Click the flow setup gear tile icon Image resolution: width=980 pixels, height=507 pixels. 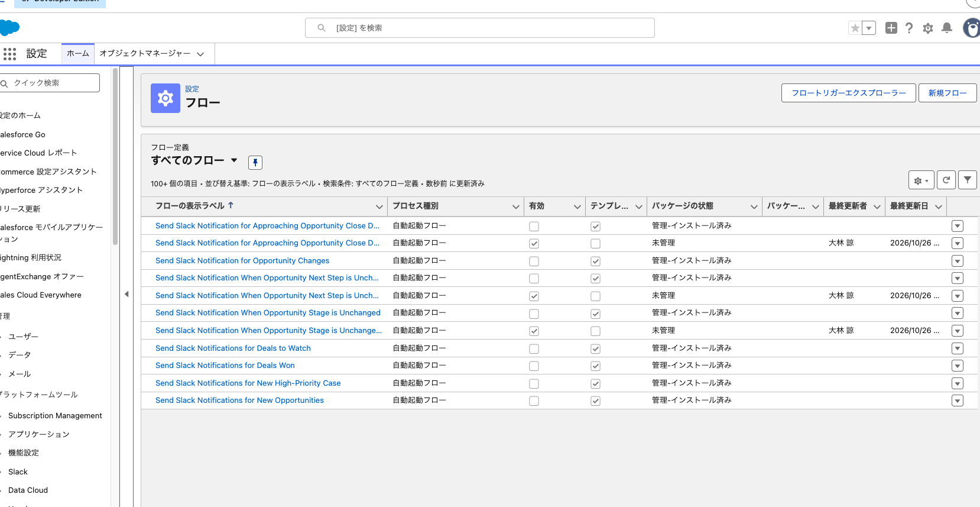pos(166,98)
